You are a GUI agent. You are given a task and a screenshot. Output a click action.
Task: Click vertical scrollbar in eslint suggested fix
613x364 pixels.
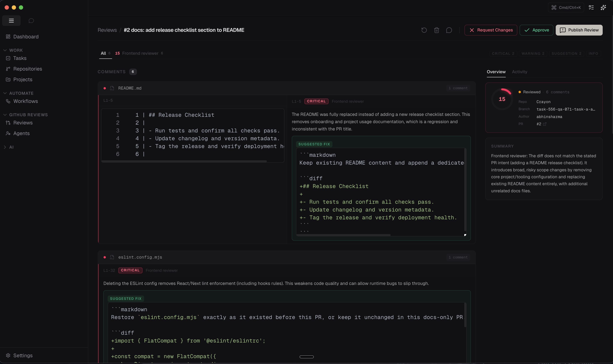(465, 315)
